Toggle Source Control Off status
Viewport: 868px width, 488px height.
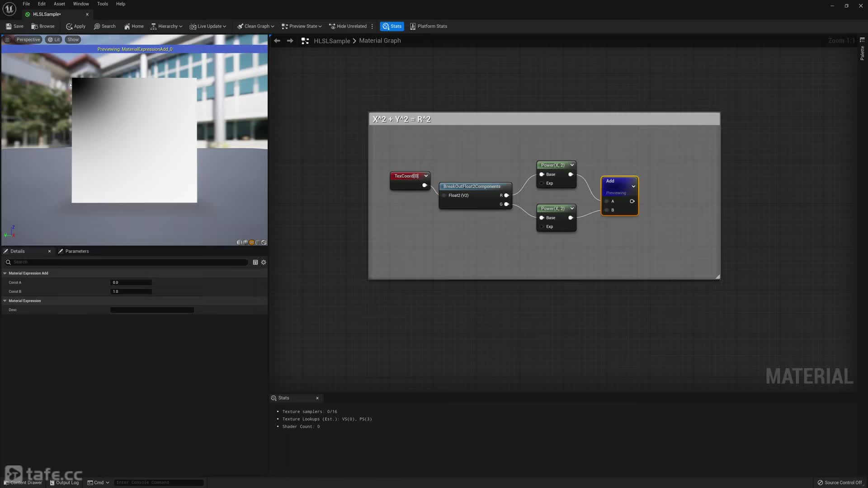click(x=840, y=483)
